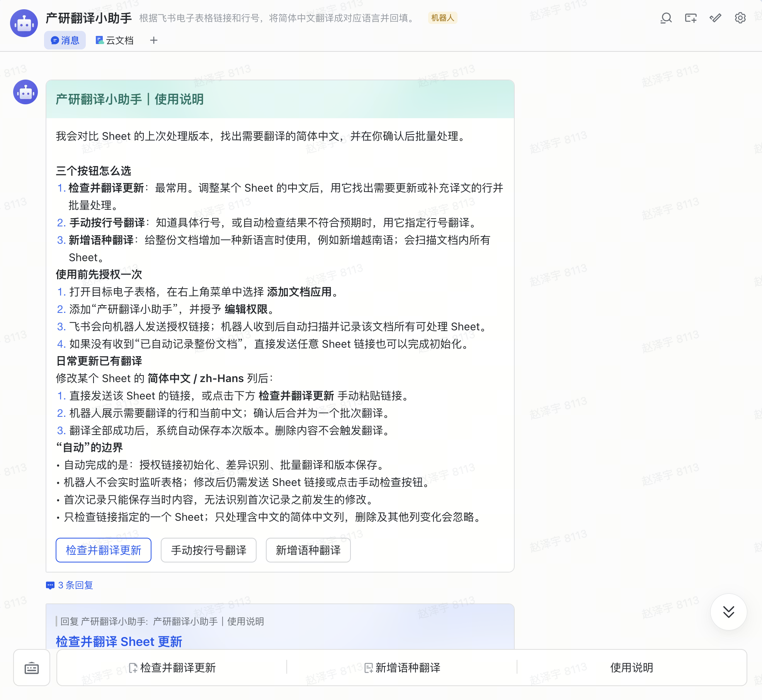This screenshot has width=762, height=700.
Task: Jump to latest messages arrow button
Action: (x=728, y=612)
